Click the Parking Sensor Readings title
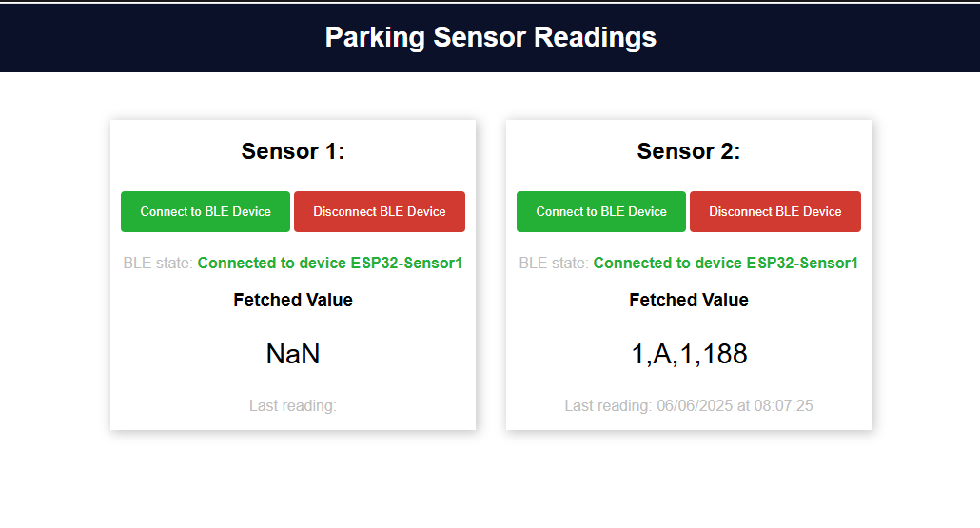 pos(491,37)
